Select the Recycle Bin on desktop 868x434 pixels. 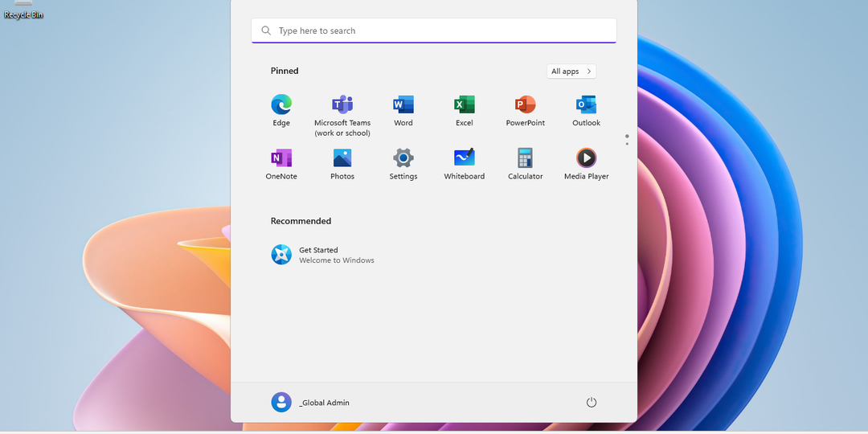[23, 10]
